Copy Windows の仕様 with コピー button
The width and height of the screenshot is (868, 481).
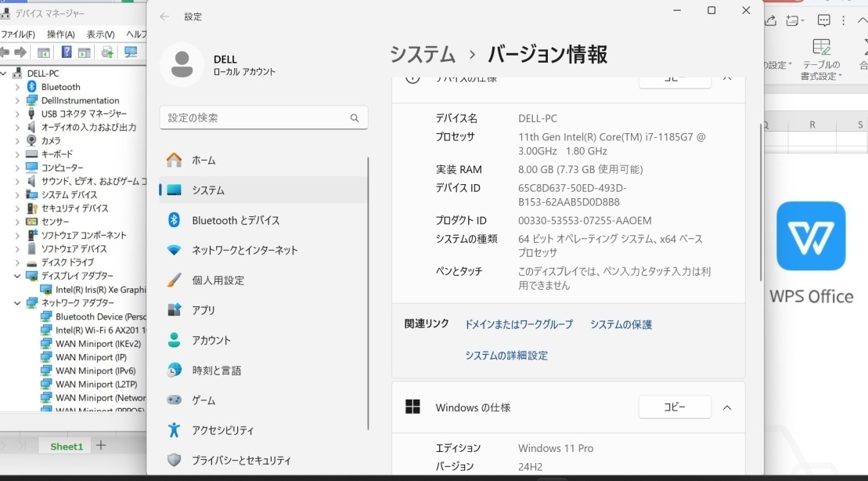tap(675, 407)
